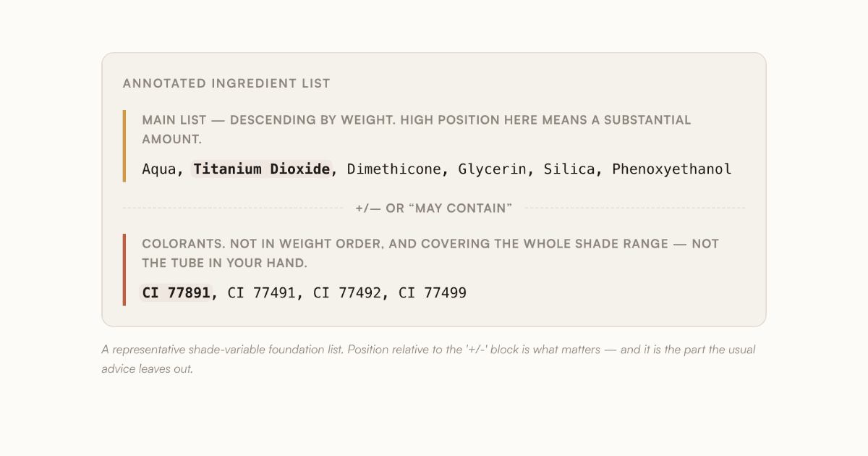Select the Glycerin ingredient text
This screenshot has width=868, height=456.
coord(492,169)
